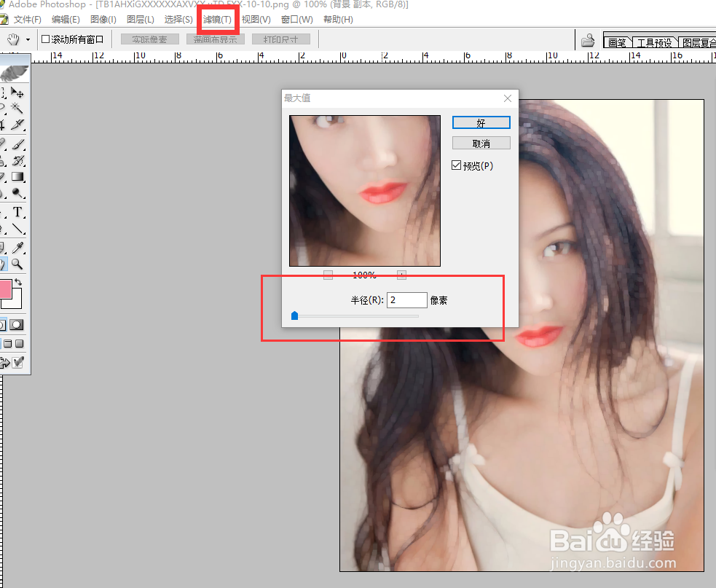Screen dimensions: 716x588
Task: Select the Gradient tool
Action: (x=17, y=176)
